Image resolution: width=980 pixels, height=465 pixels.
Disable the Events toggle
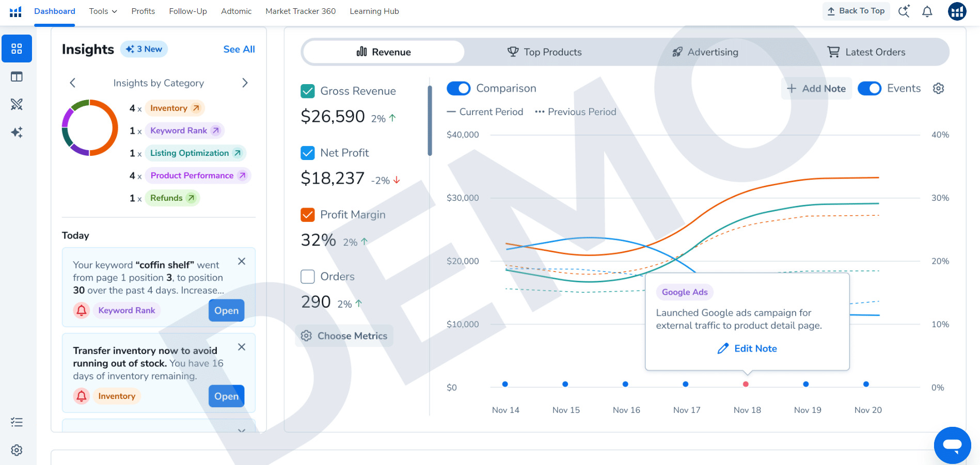tap(870, 88)
